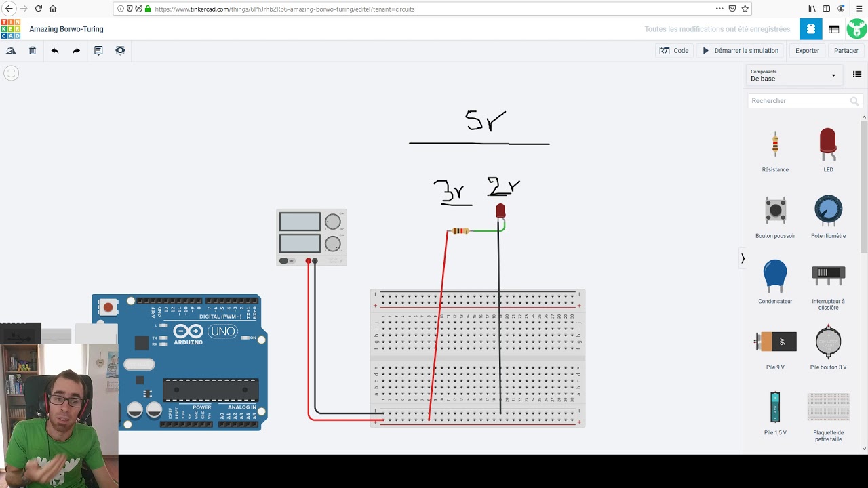Show site information for the page
The width and height of the screenshot is (868, 488).
click(121, 9)
